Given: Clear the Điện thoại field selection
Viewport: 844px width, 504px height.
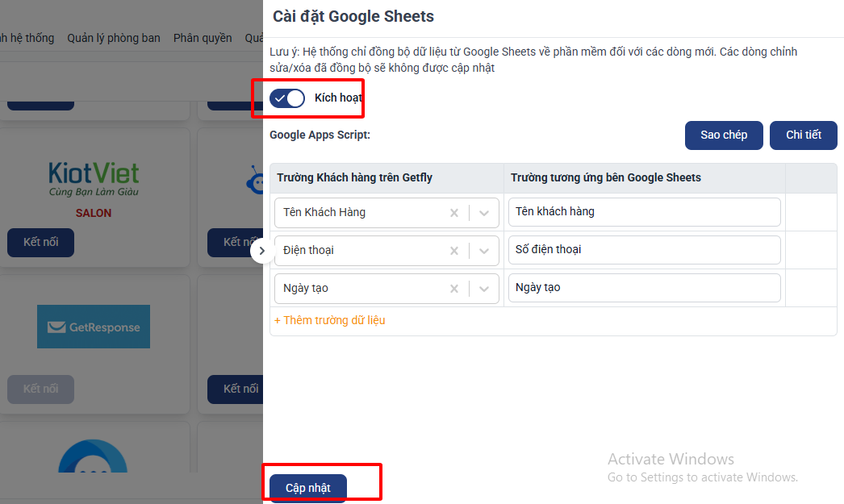Looking at the screenshot, I should point(454,251).
